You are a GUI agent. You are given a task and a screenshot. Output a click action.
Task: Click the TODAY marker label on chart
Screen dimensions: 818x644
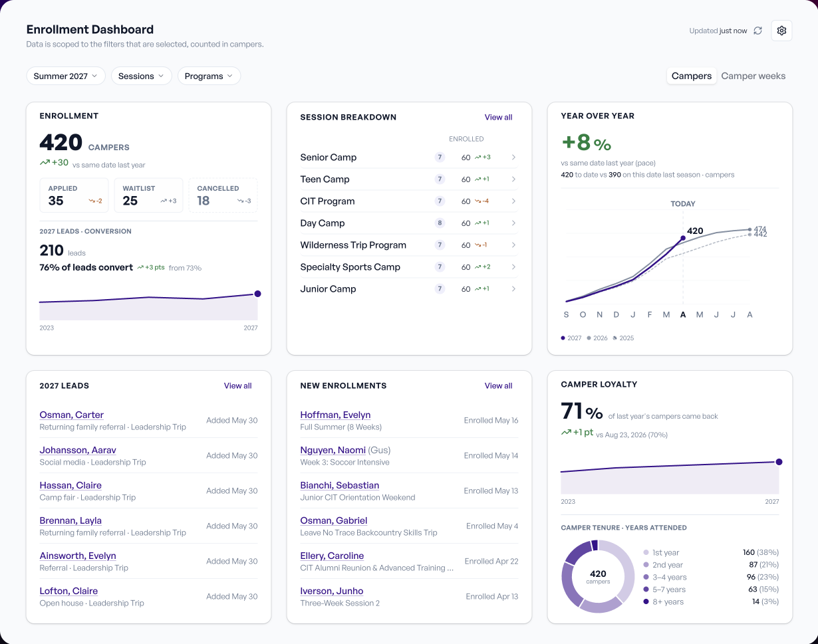(683, 204)
